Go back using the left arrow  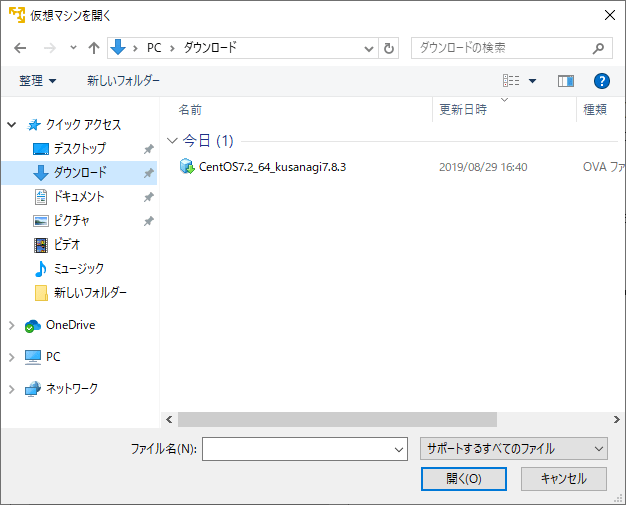(20, 48)
